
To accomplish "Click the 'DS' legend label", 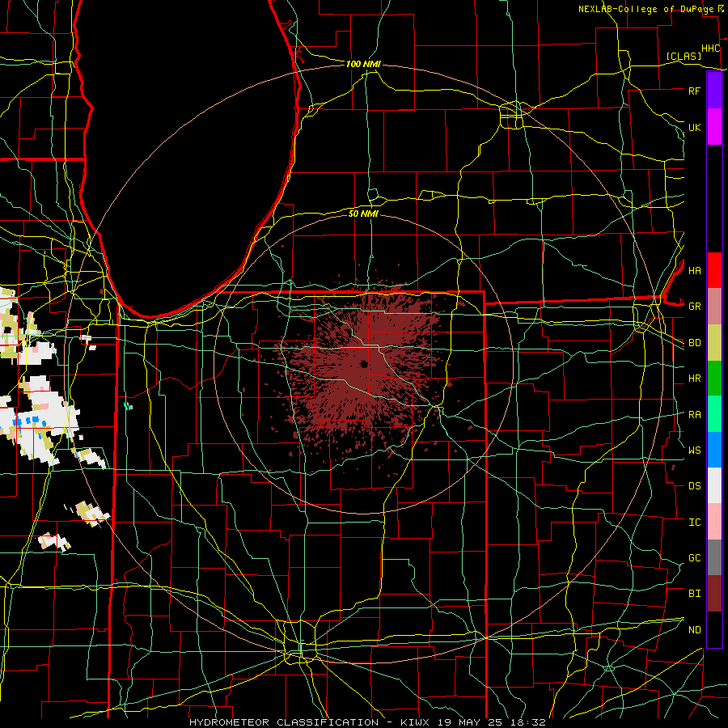I will [694, 486].
